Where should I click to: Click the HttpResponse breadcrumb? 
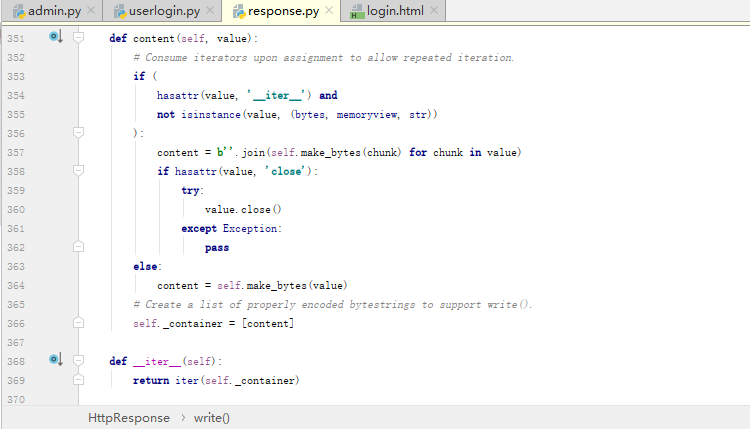[x=129, y=418]
